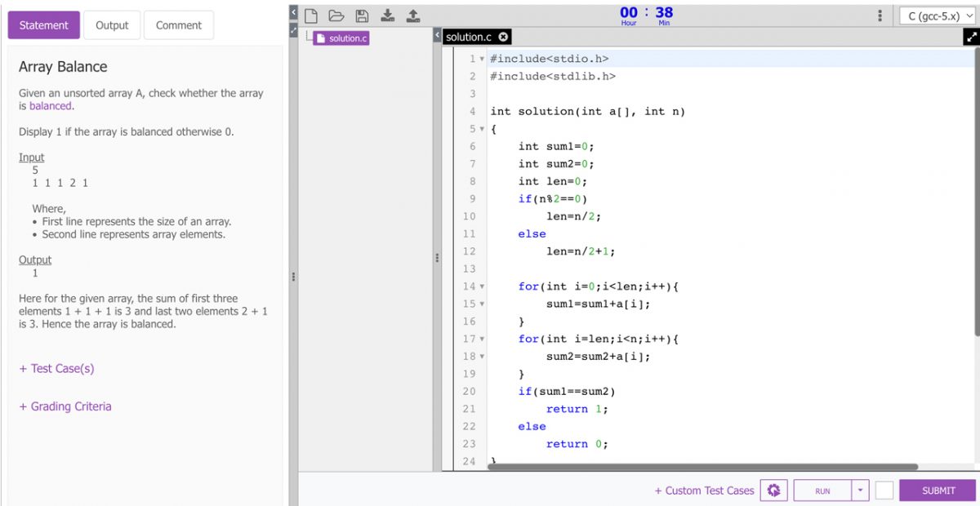
Task: Collapse the file explorer panel arrow
Action: click(x=435, y=34)
